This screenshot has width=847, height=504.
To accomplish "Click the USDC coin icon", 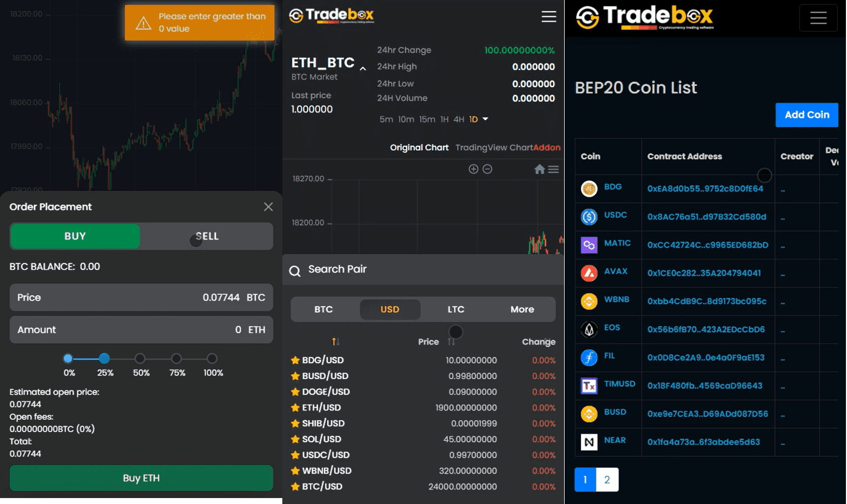I will click(x=589, y=217).
